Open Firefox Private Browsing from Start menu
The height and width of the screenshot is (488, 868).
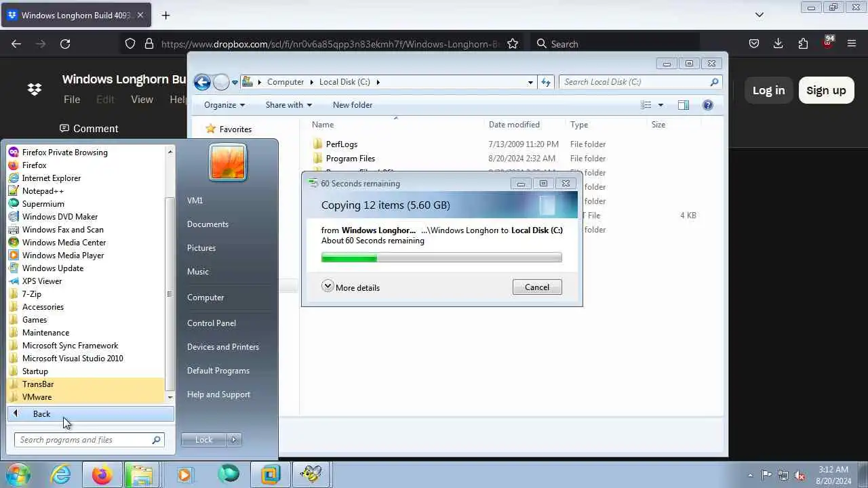(x=64, y=152)
